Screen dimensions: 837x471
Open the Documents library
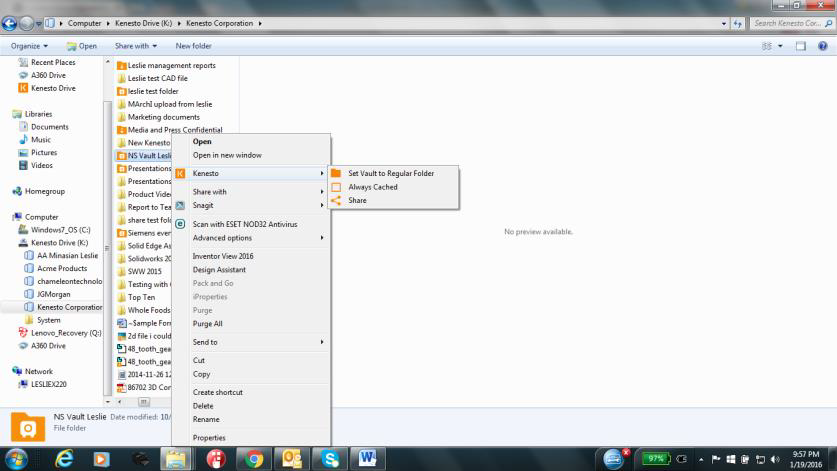click(x=44, y=127)
